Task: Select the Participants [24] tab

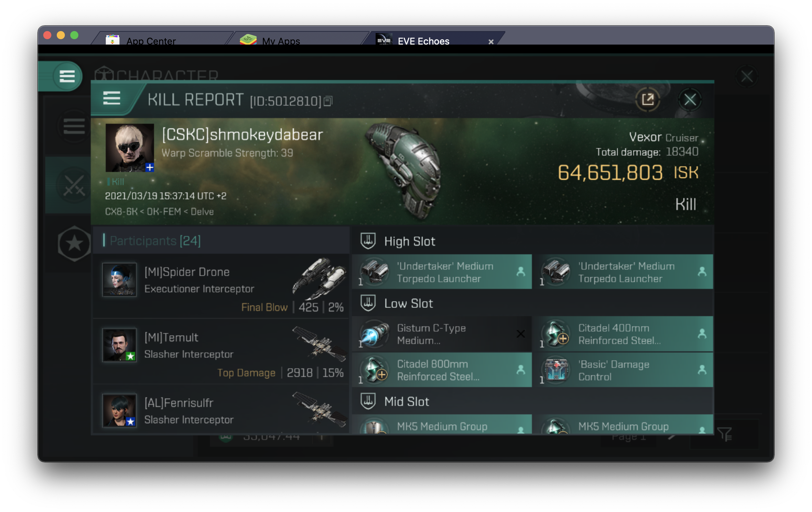Action: click(x=222, y=240)
